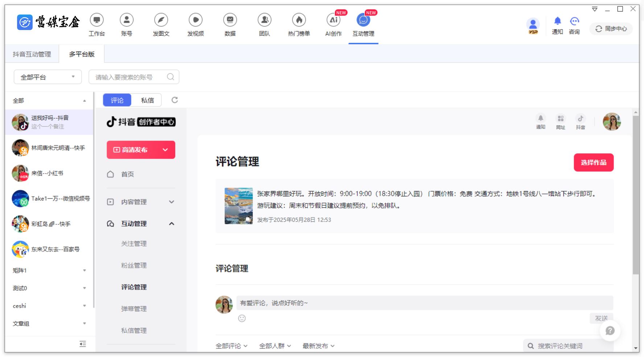Open the 发视频 video publish icon

pos(195,20)
